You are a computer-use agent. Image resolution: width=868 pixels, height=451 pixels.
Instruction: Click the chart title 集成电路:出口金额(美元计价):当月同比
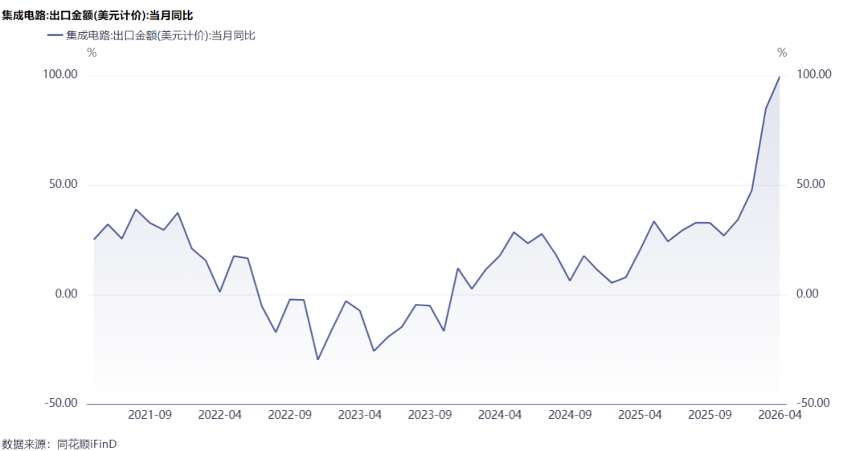pos(97,15)
